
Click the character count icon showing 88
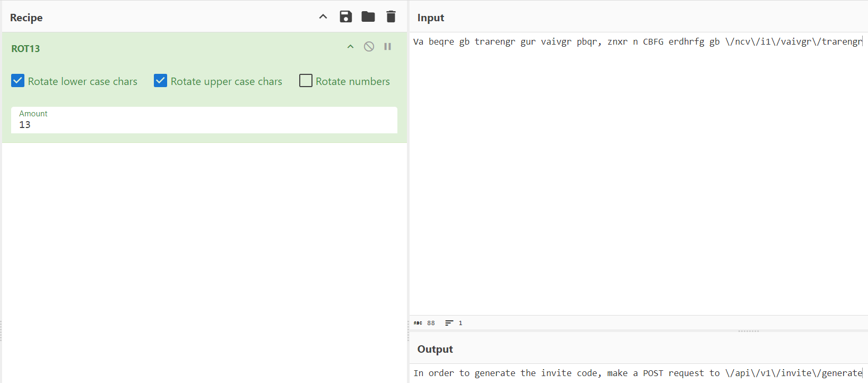419,323
